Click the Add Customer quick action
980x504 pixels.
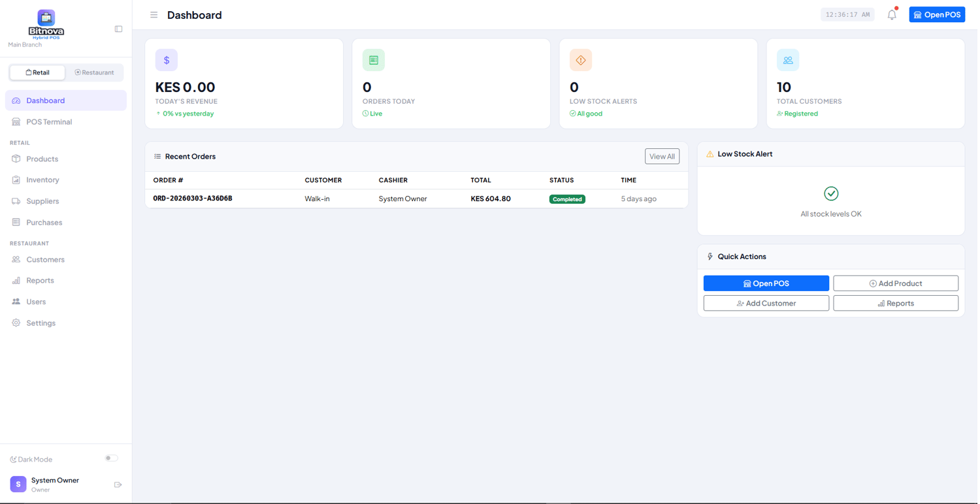[x=766, y=304]
